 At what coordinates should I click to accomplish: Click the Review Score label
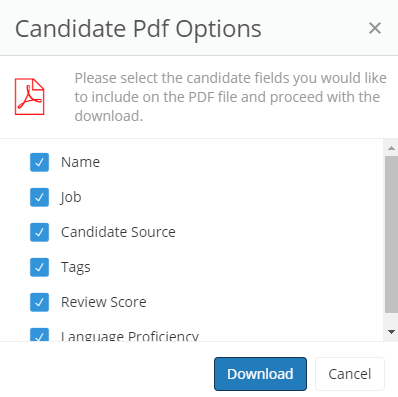(104, 302)
